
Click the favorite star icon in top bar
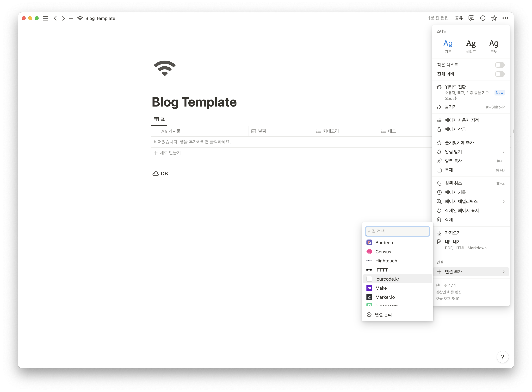494,18
